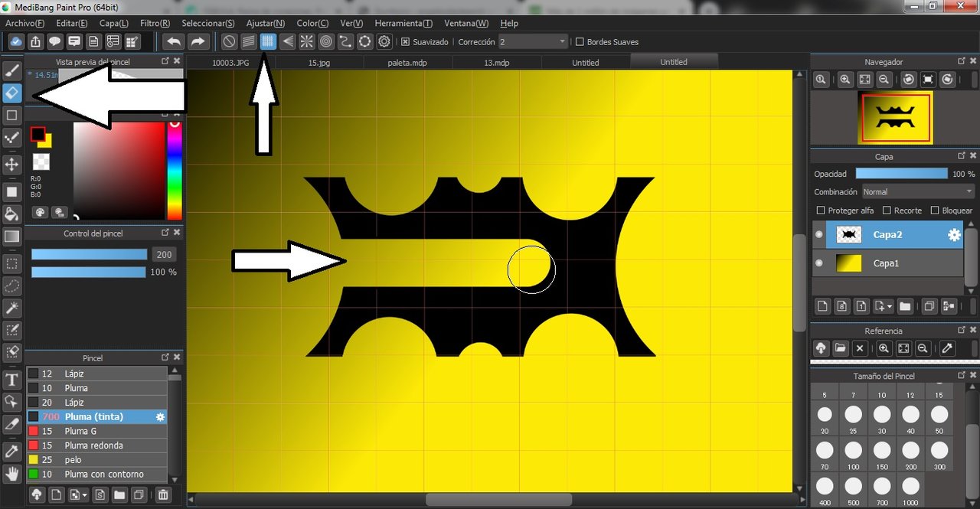The height and width of the screenshot is (509, 980).
Task: Enable radial snap guide
Action: coord(306,41)
